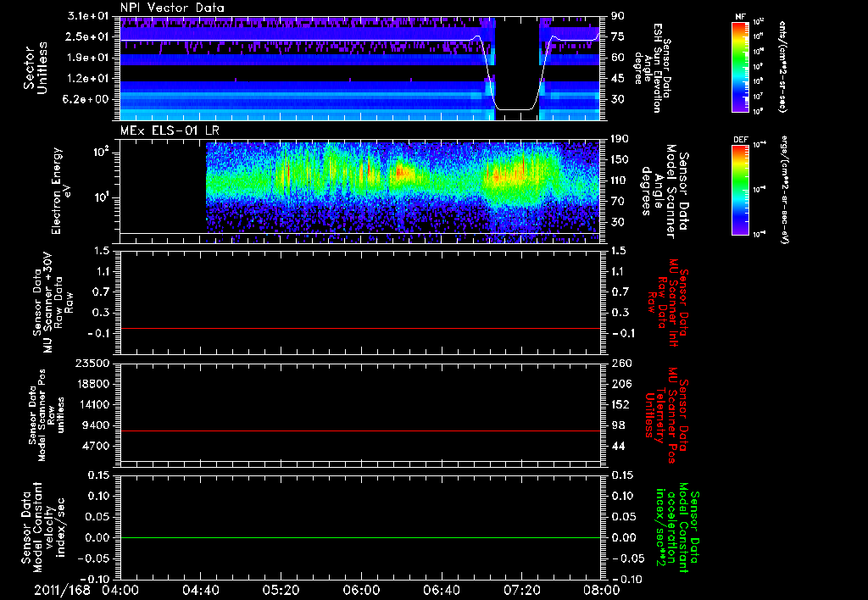Click the right '-0.1' tick of MU Scanner panel
This screenshot has height=600, width=868.
pos(623,333)
